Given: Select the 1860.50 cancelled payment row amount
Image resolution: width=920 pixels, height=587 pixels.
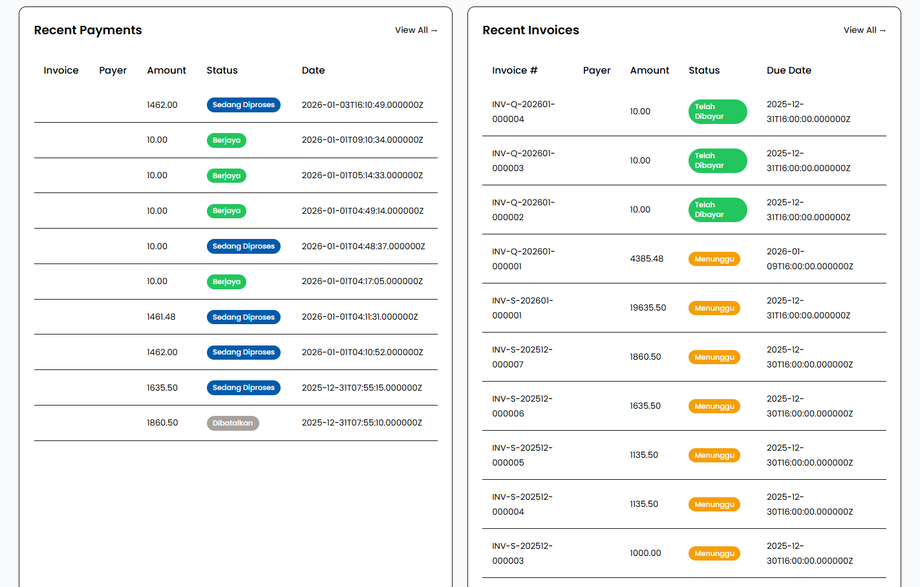Looking at the screenshot, I should point(162,423).
